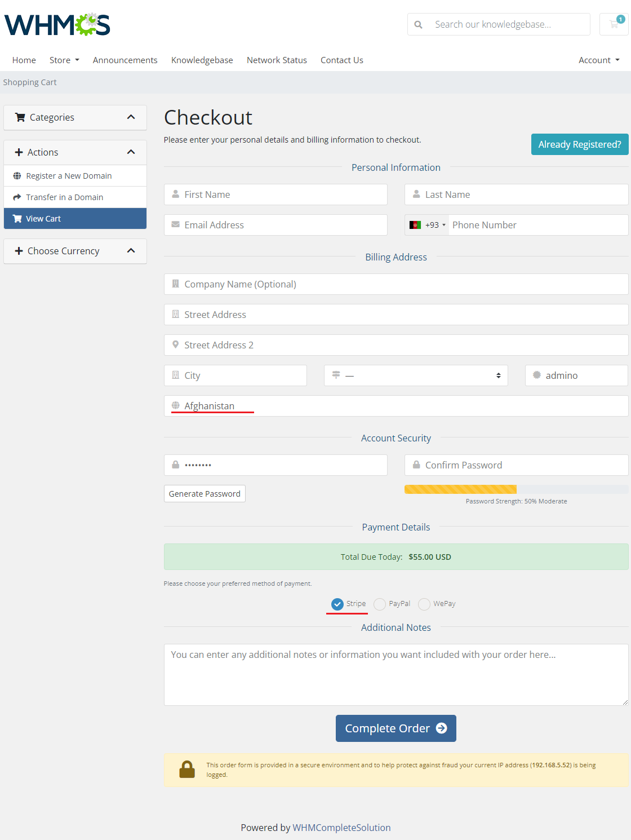Click the globe icon next to Register a New Domain
631x840 pixels.
tap(17, 176)
